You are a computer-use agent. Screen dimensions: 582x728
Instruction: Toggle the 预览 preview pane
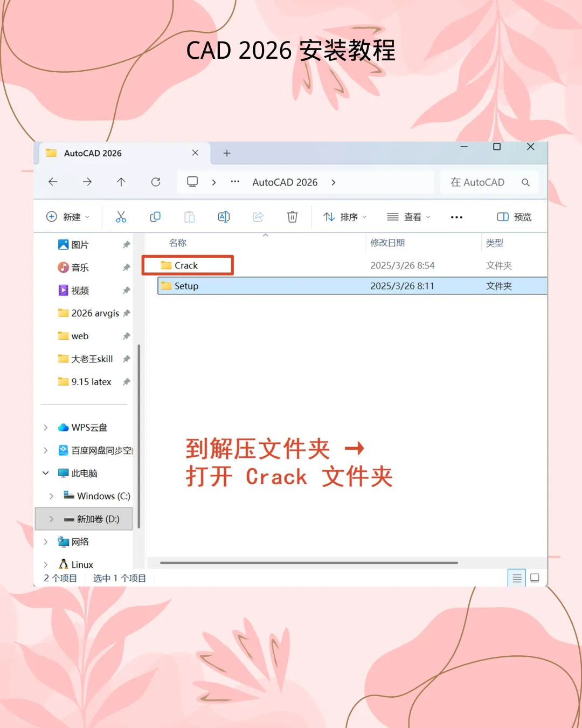[514, 217]
